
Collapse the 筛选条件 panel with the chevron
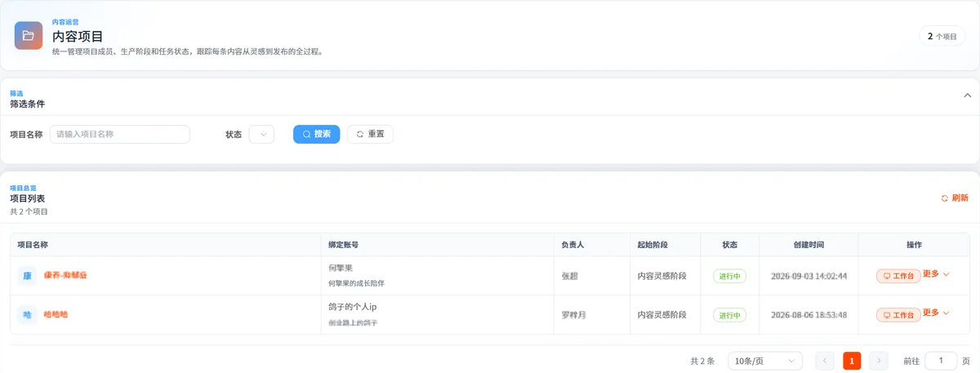pyautogui.click(x=968, y=95)
